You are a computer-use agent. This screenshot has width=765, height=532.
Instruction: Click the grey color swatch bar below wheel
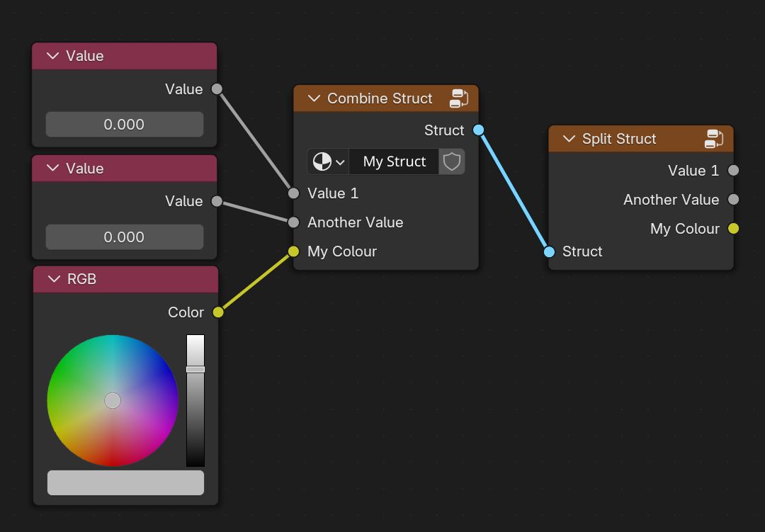pyautogui.click(x=125, y=482)
